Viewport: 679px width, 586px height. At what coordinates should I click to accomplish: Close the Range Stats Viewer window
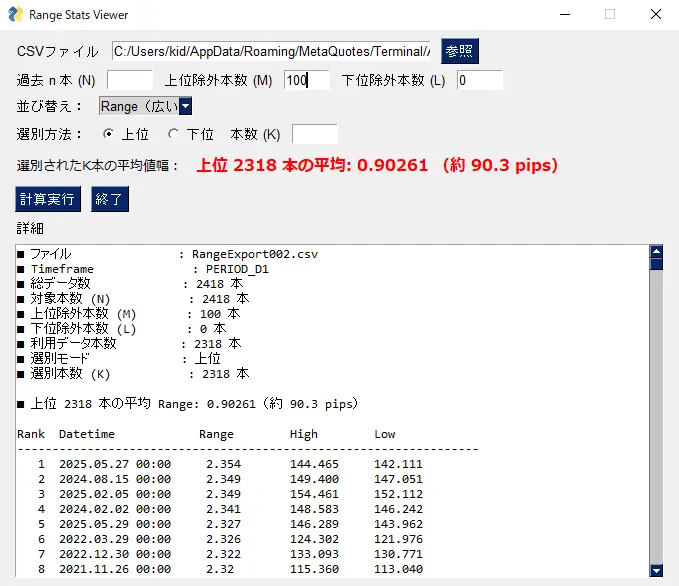click(656, 14)
